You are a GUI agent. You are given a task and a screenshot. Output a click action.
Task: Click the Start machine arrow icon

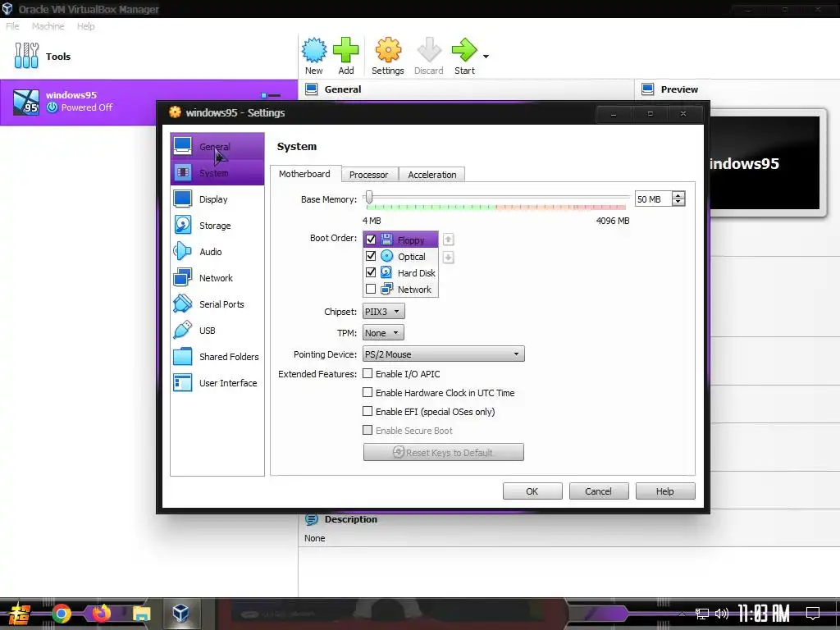464,56
